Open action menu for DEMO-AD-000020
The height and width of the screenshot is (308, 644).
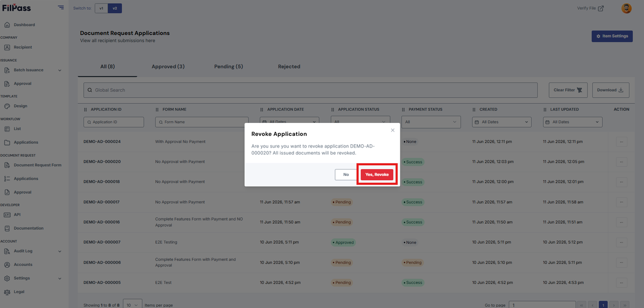621,162
